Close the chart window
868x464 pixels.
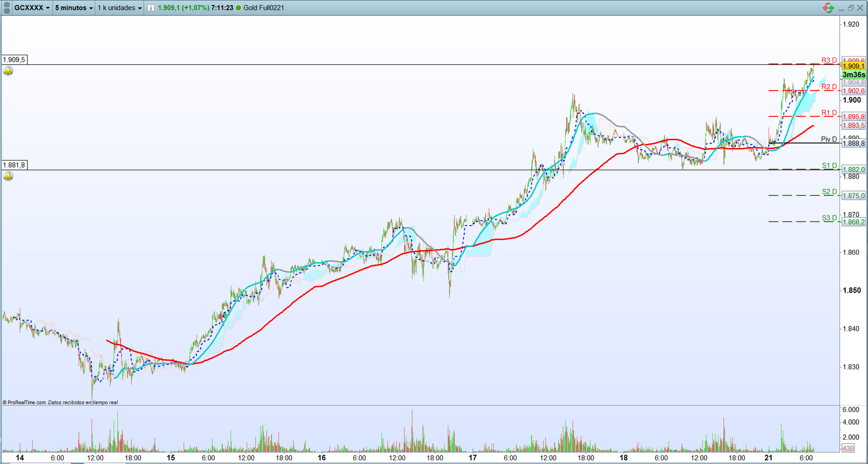(860, 8)
